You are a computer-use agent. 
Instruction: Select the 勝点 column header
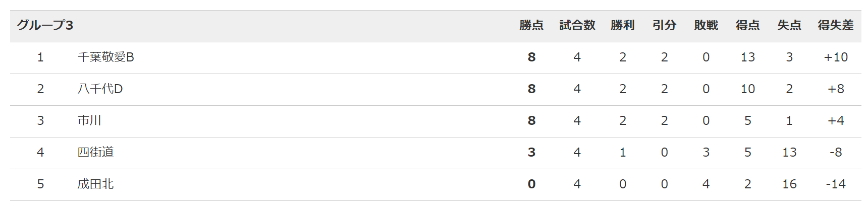tap(531, 25)
